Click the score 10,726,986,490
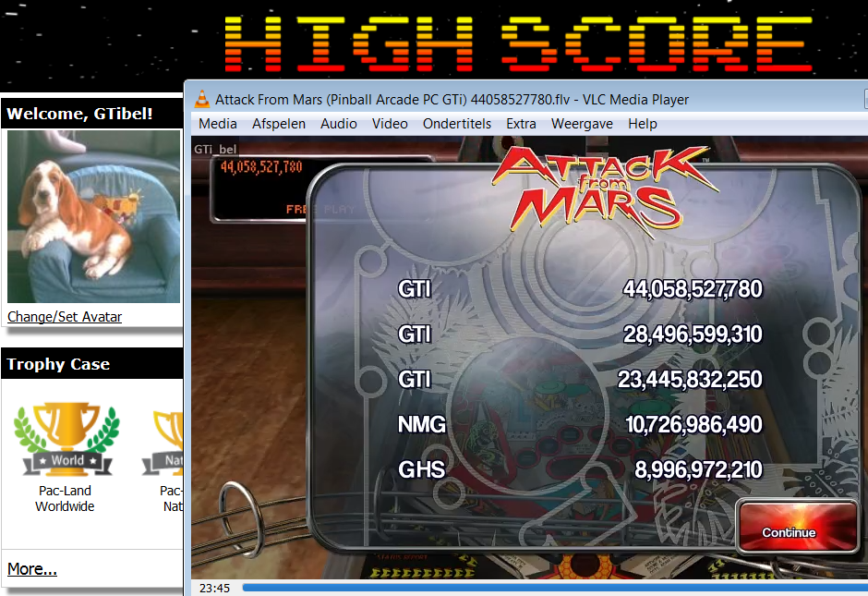868x596 pixels. 693,425
